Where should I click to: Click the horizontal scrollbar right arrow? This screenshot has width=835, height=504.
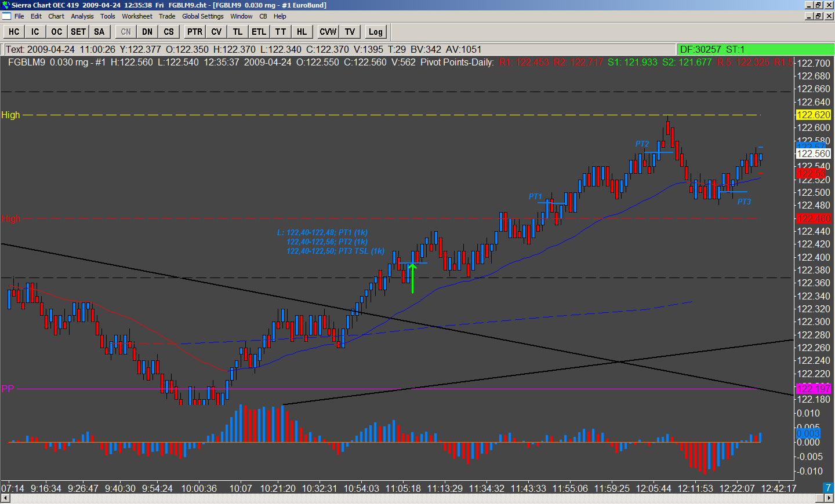coord(829,499)
